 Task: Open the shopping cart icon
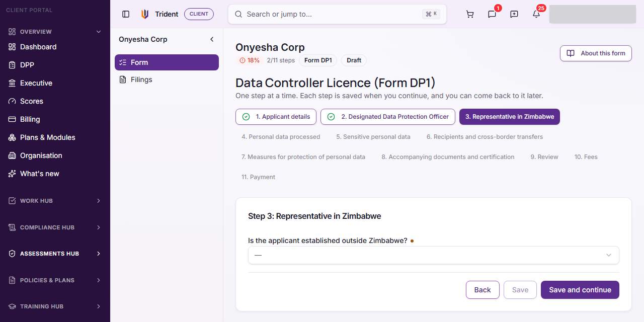[x=470, y=14]
